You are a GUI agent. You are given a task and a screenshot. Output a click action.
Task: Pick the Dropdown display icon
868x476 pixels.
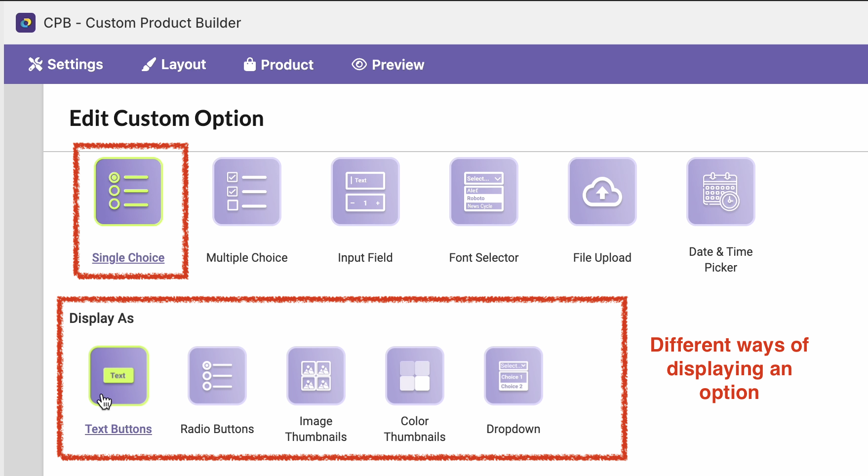tap(513, 376)
